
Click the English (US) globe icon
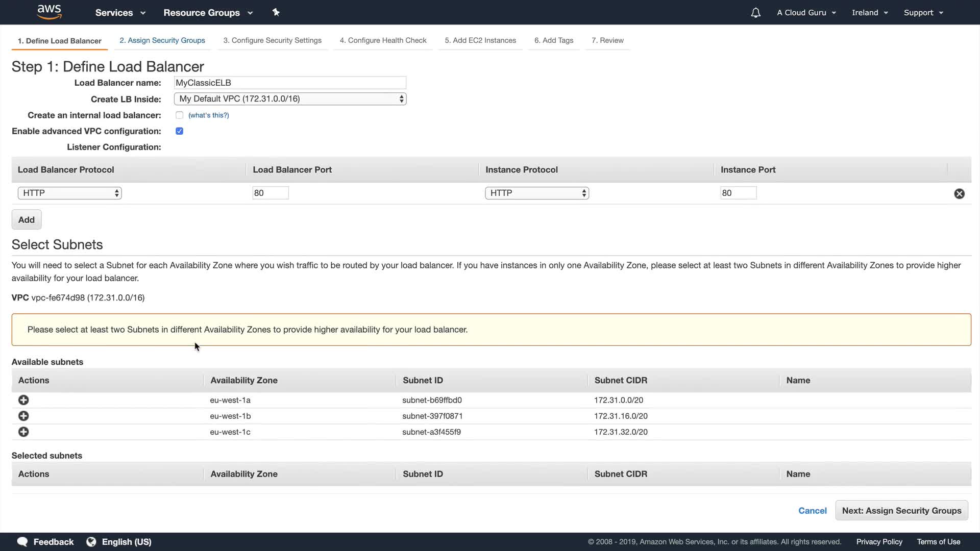[91, 542]
